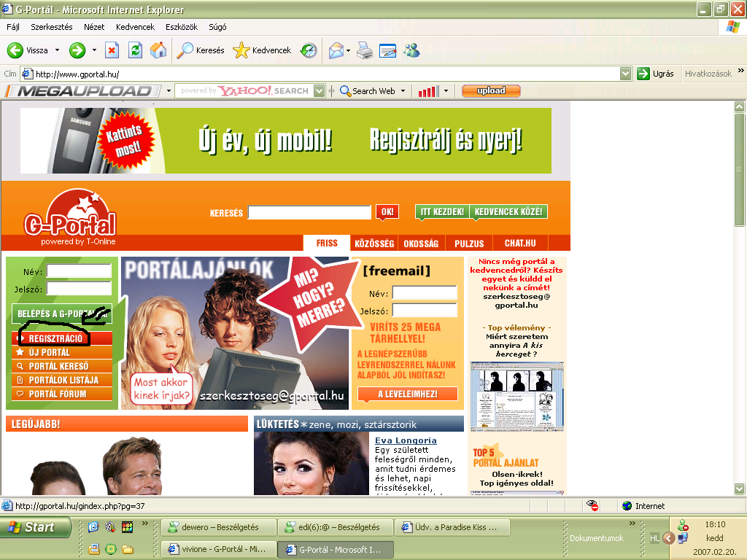Click the Ugrás go button

click(656, 74)
